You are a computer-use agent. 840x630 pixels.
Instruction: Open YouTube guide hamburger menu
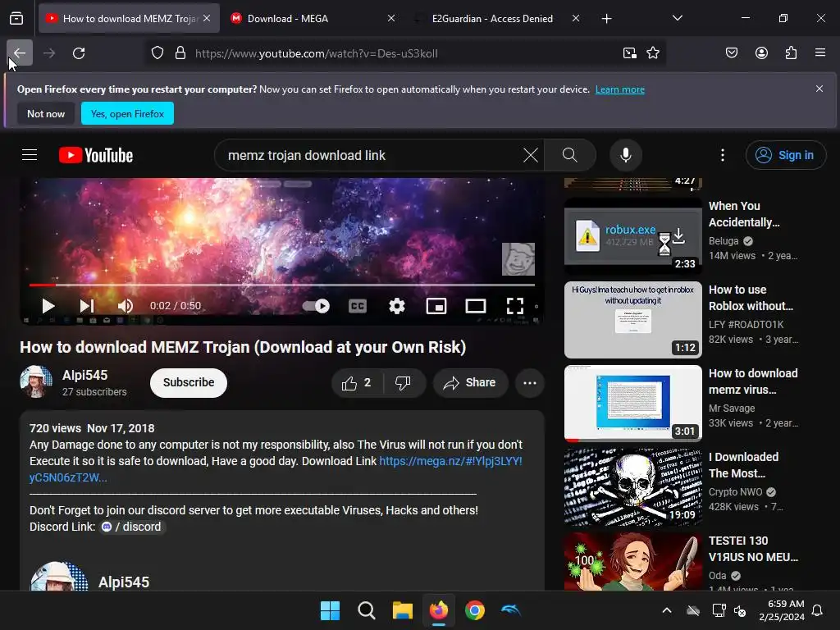click(30, 155)
